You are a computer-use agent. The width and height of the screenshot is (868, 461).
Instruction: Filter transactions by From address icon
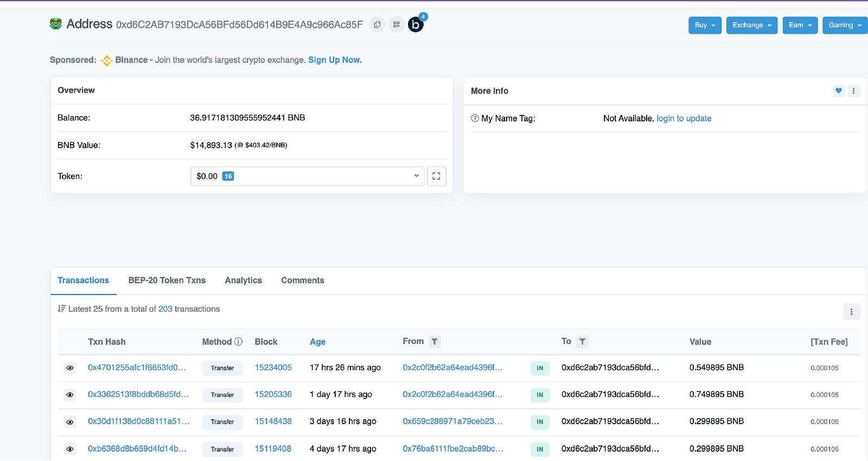click(x=435, y=342)
